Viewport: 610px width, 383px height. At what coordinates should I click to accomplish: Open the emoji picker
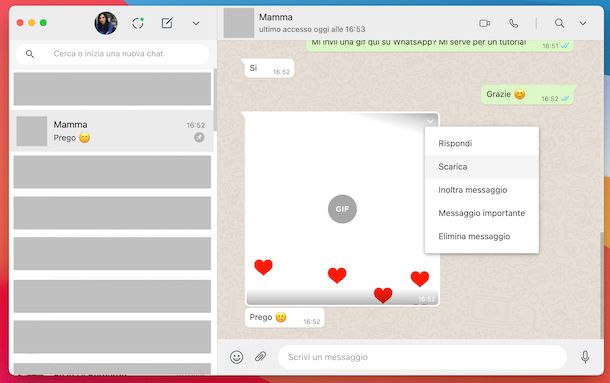click(x=237, y=357)
